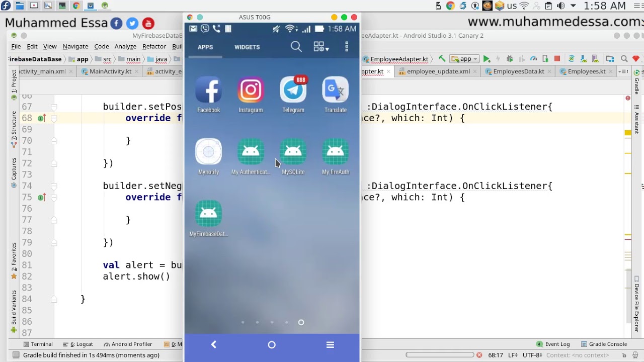This screenshot has width=644, height=362.
Task: Click the src breadcrumb folder
Action: point(103,59)
